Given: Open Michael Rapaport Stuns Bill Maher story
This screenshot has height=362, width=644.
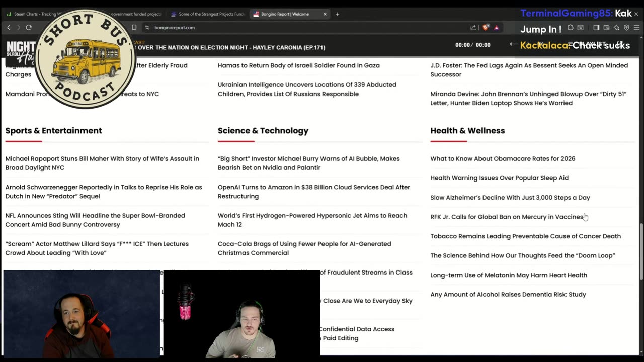Looking at the screenshot, I should (102, 163).
